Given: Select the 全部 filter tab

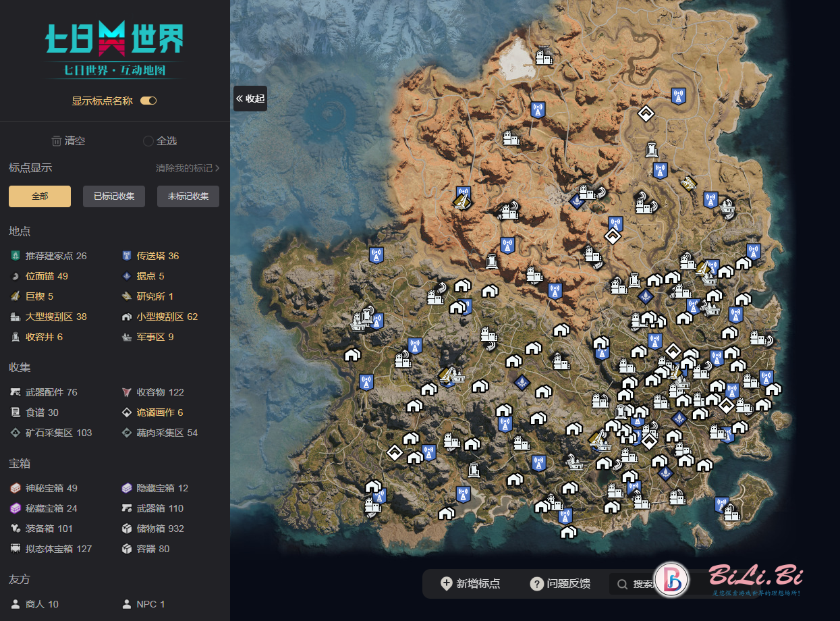Looking at the screenshot, I should (x=40, y=196).
